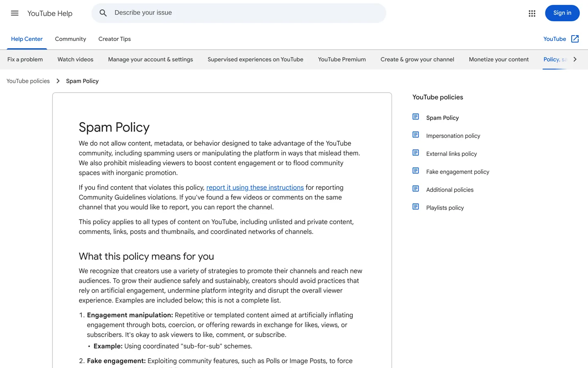Switch to the Help Center tab
Image resolution: width=588 pixels, height=368 pixels.
click(27, 39)
